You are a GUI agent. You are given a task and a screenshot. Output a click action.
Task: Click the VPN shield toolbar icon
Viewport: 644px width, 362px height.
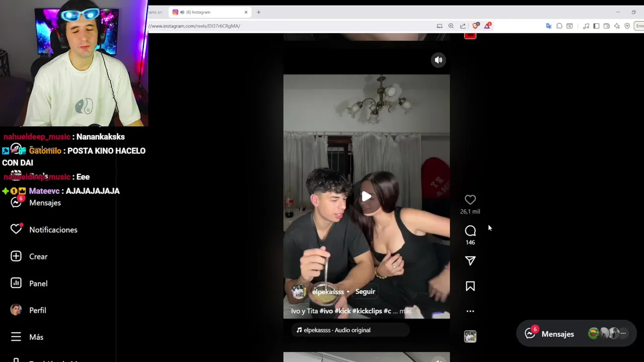tap(627, 26)
